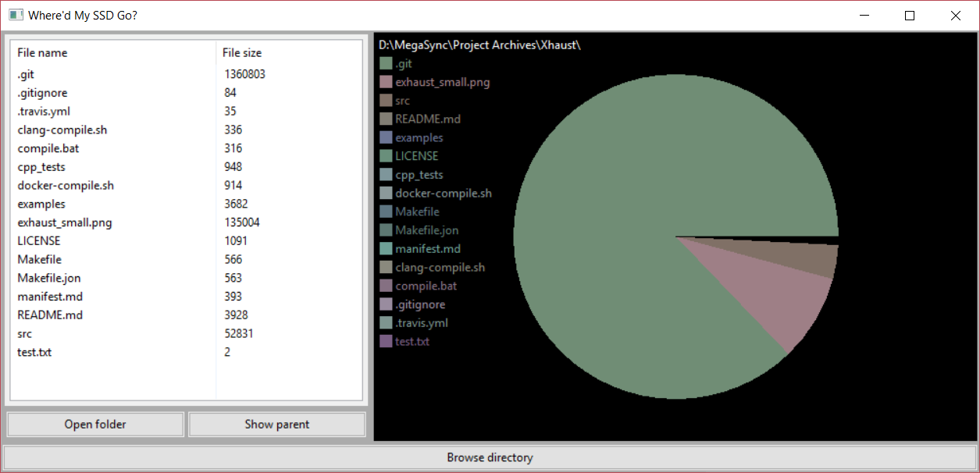Maximize the application window
Viewport: 980px width, 473px height.
coord(909,16)
